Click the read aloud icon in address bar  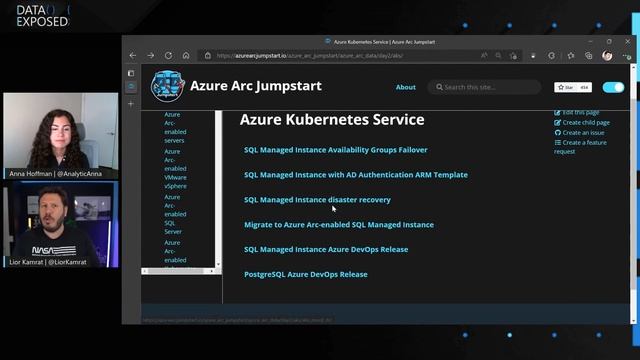[484, 56]
